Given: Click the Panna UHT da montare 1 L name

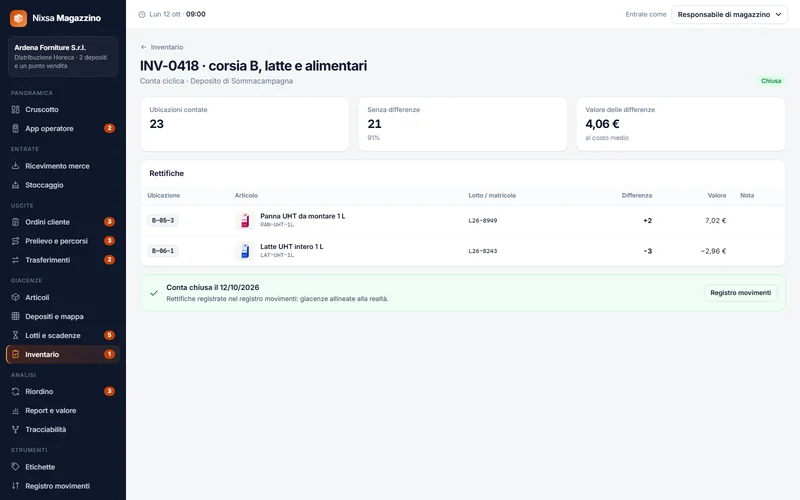Looking at the screenshot, I should coord(303,216).
